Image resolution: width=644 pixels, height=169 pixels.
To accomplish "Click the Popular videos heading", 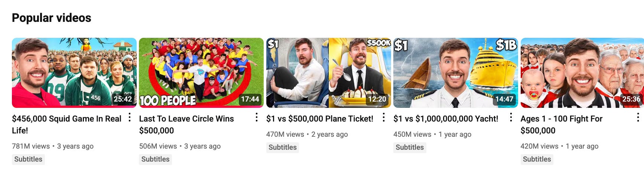I will click(52, 18).
